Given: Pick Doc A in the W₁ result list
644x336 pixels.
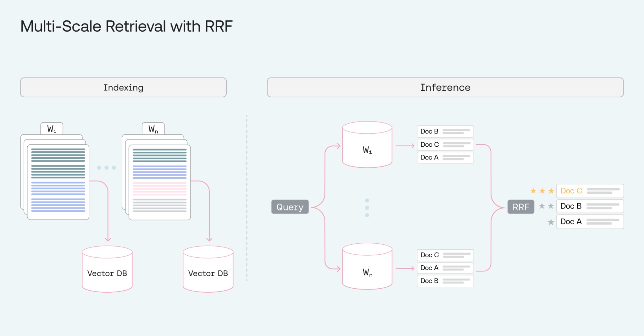Looking at the screenshot, I should [445, 158].
